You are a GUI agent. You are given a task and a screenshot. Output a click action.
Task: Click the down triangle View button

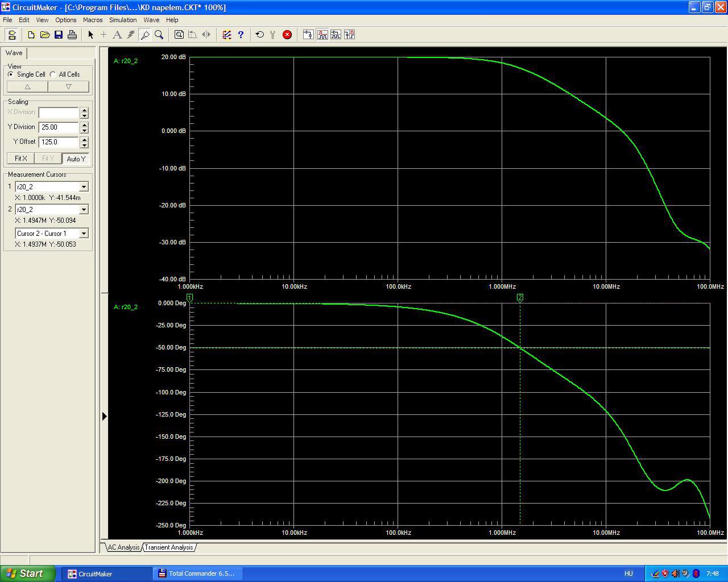[x=68, y=86]
